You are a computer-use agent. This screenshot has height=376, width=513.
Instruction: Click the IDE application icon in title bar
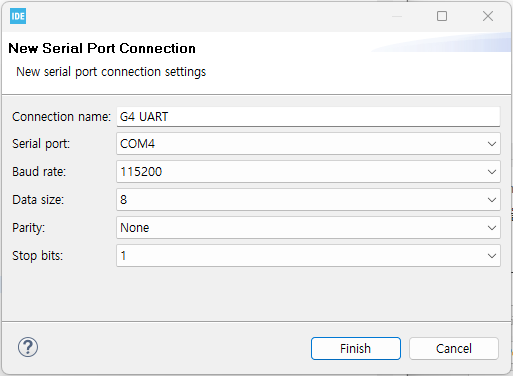coord(18,16)
